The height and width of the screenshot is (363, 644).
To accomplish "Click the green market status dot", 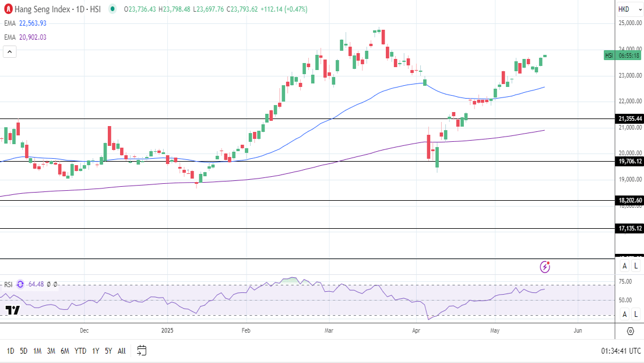I will (x=112, y=9).
